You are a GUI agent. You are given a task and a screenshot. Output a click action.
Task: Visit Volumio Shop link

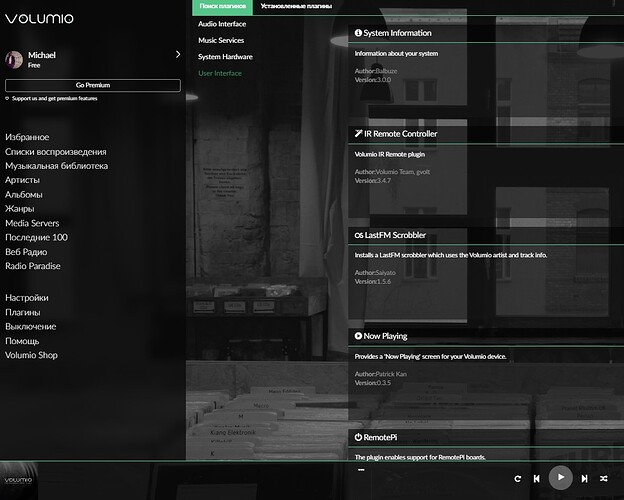31,355
